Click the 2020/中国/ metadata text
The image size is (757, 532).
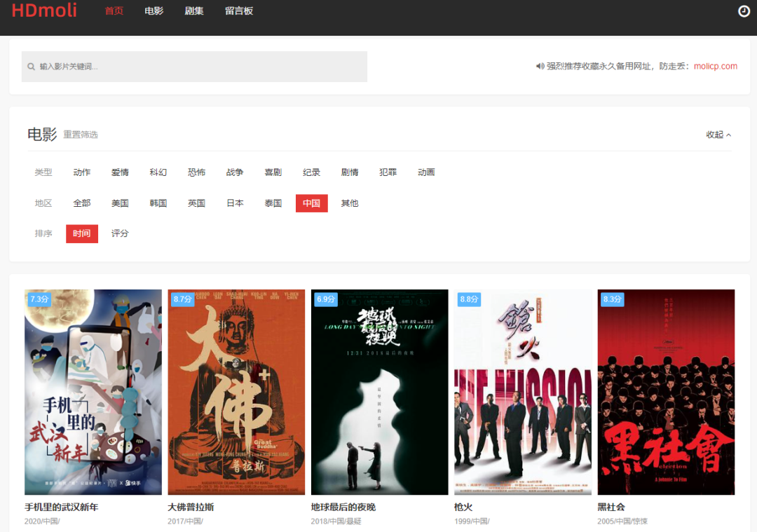43,521
